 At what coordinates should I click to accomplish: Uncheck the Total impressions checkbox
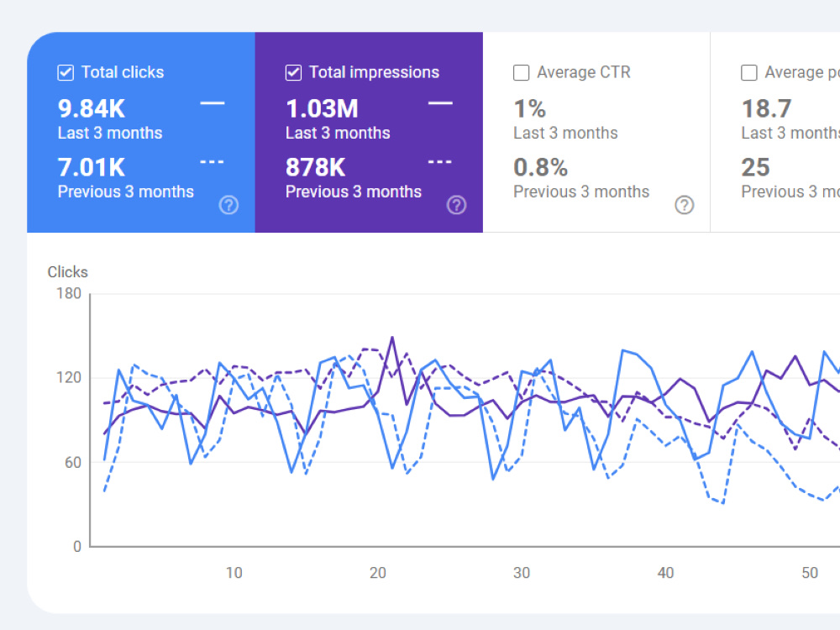(293, 72)
